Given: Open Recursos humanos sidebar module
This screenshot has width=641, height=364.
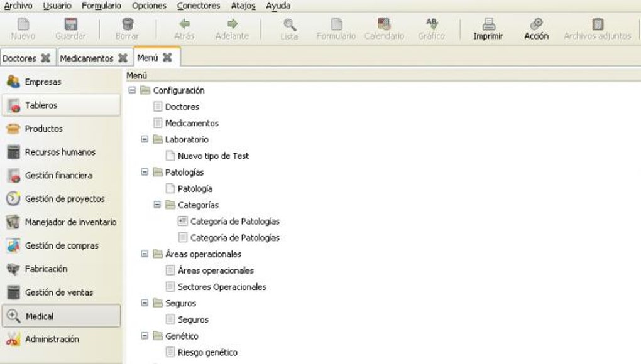Looking at the screenshot, I should [x=62, y=152].
